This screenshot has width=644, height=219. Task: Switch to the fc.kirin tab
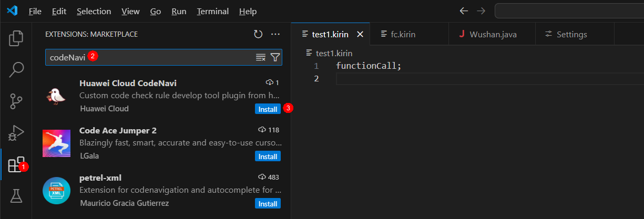point(403,34)
